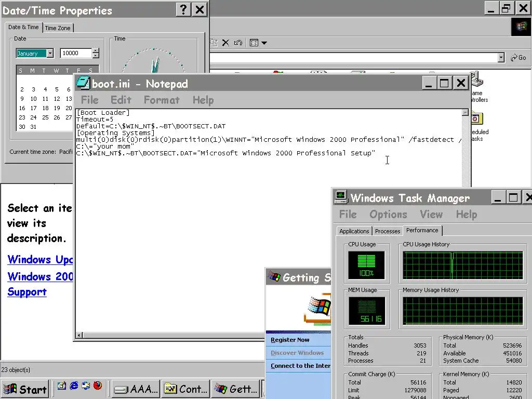Click the help question mark in Date/Time Properties
This screenshot has height=399, width=532.
[x=183, y=9]
